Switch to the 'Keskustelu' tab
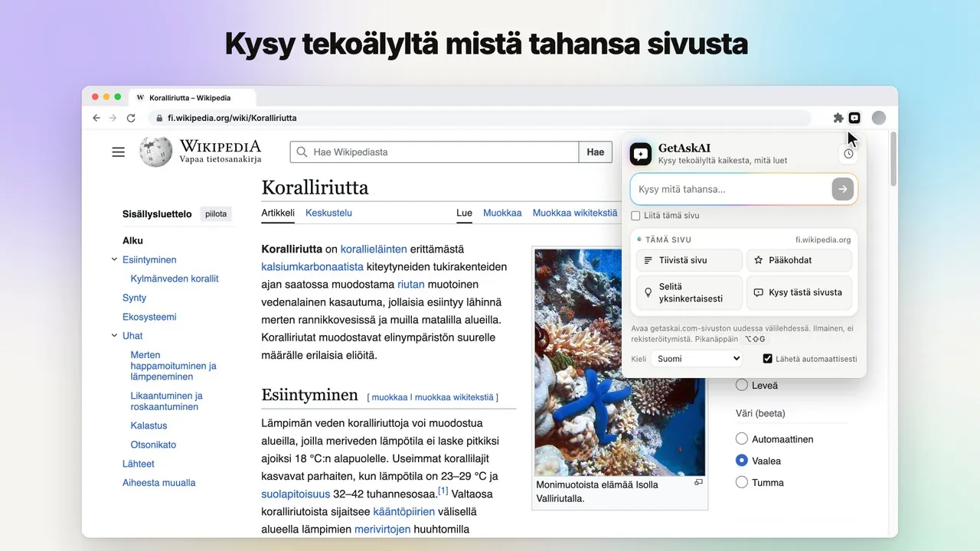This screenshot has width=980, height=551. point(328,213)
